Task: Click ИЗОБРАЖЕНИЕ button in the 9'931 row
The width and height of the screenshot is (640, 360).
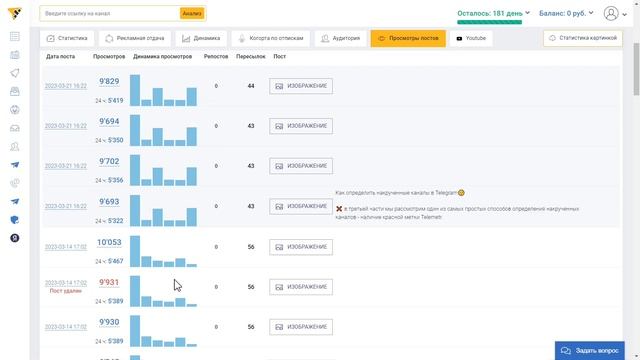Action: (x=301, y=287)
